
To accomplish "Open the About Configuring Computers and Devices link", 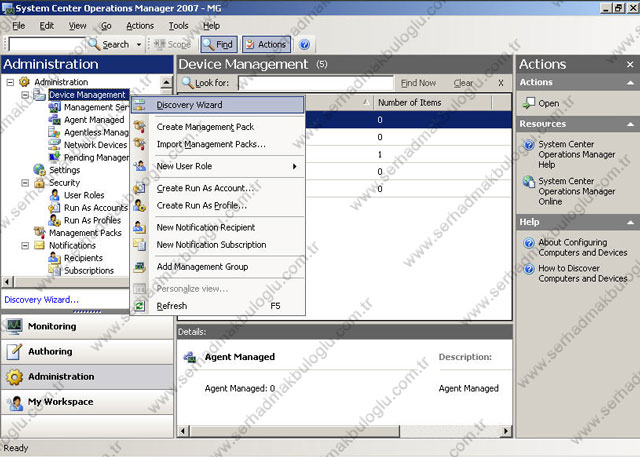I will (582, 247).
